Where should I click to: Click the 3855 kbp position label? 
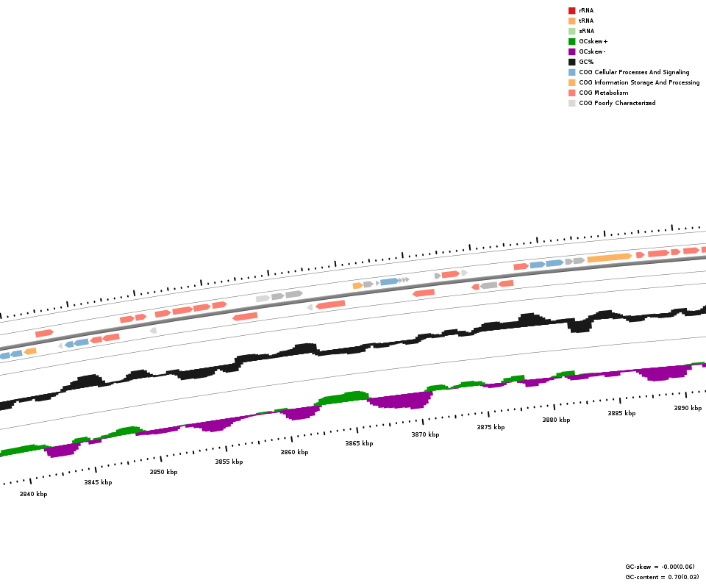[229, 462]
